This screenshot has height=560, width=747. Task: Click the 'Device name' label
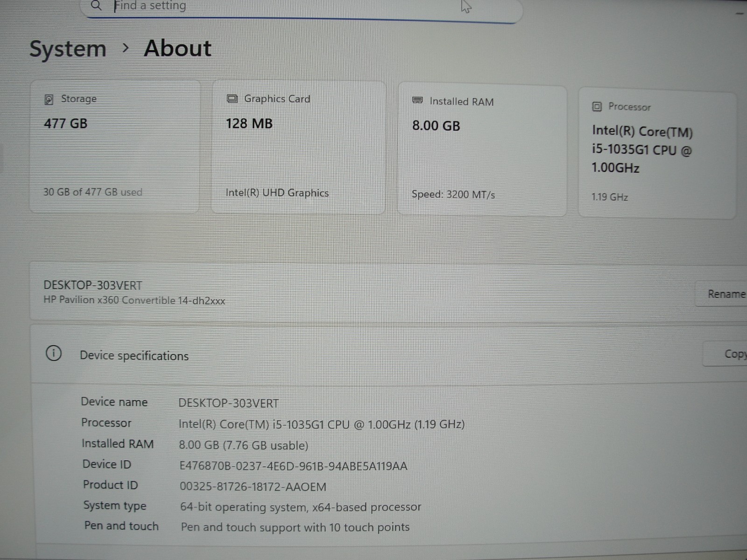coord(114,402)
